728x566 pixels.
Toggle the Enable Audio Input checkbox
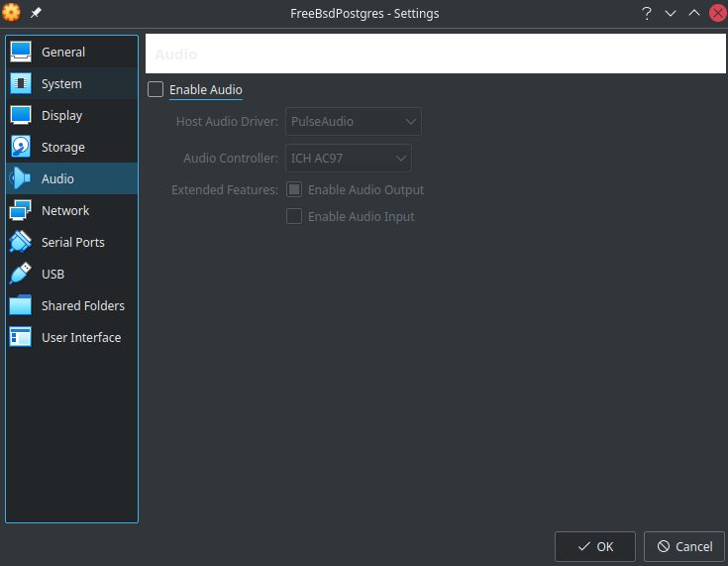[x=294, y=216]
